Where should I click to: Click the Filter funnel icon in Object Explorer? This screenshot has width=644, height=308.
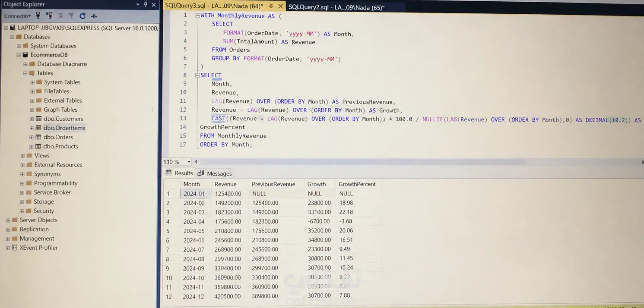[x=71, y=16]
